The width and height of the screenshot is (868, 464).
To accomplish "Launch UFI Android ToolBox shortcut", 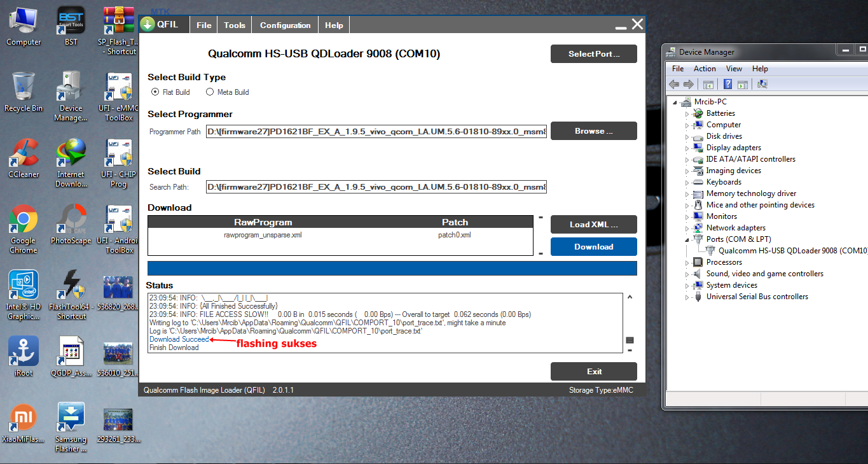I will [x=119, y=229].
